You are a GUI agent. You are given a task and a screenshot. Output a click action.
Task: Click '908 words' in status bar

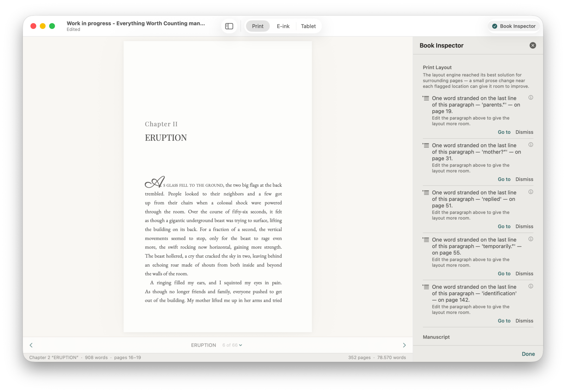96,357
